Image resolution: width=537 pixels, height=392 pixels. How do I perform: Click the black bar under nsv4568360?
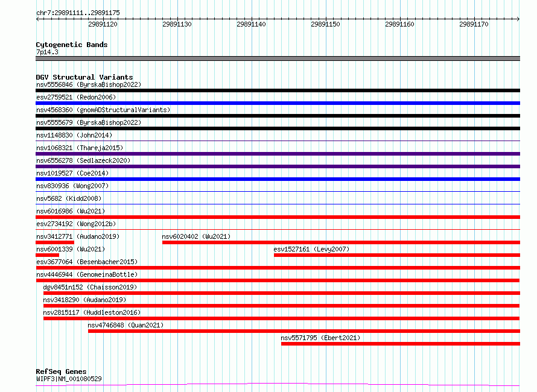(278, 116)
